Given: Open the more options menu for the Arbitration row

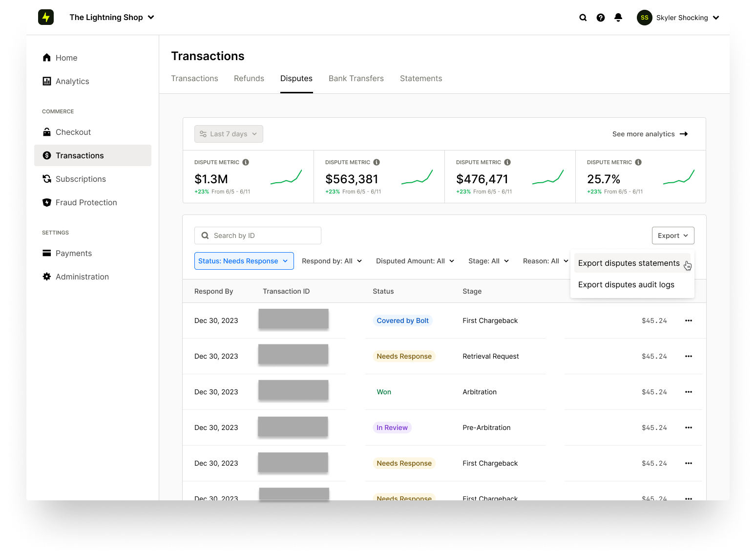Looking at the screenshot, I should pos(689,392).
